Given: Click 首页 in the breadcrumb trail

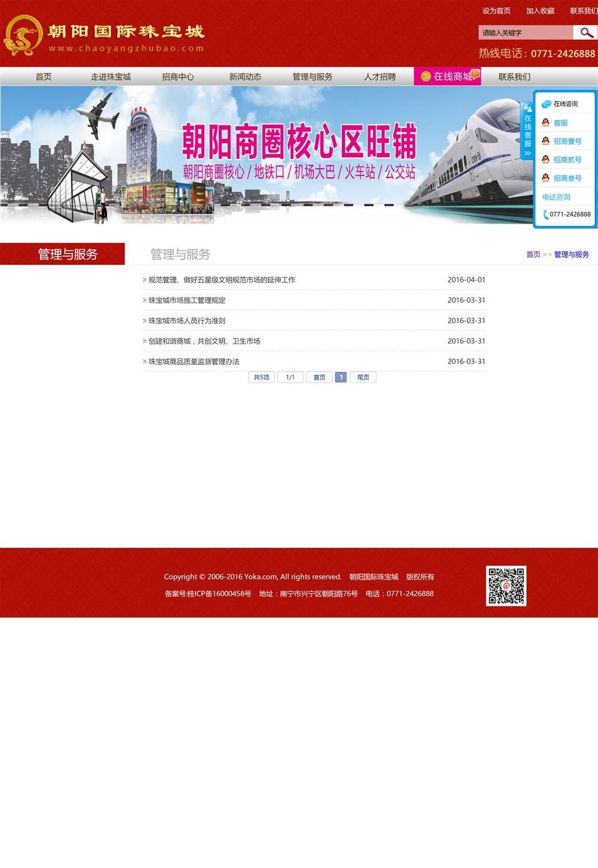Looking at the screenshot, I should 533,254.
